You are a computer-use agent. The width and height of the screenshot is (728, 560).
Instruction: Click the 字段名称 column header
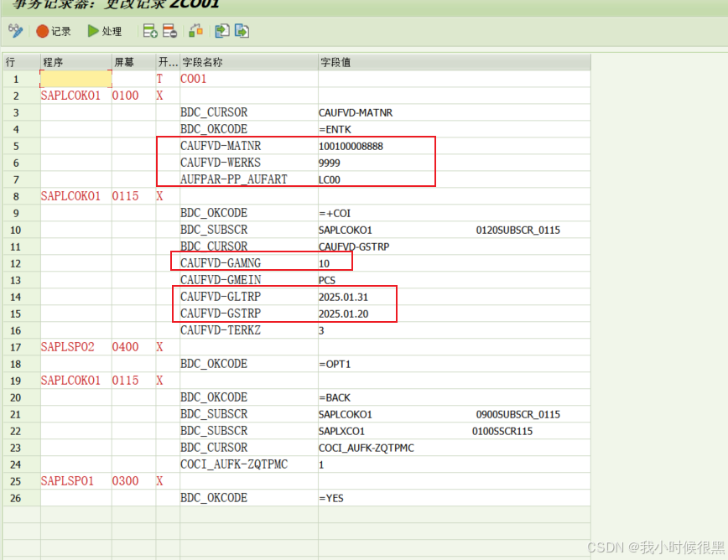[249, 62]
